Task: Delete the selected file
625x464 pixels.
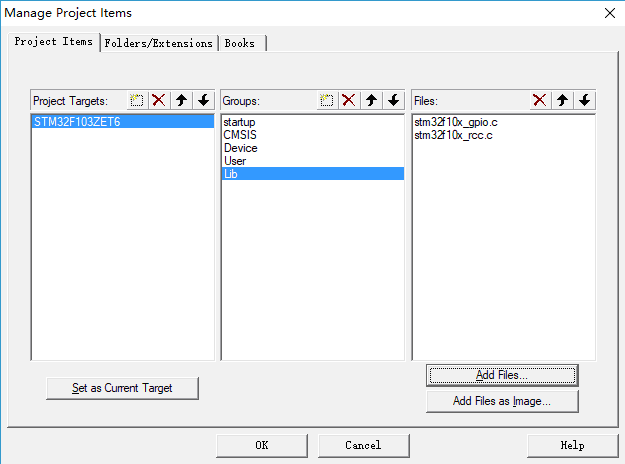Action: coord(540,100)
